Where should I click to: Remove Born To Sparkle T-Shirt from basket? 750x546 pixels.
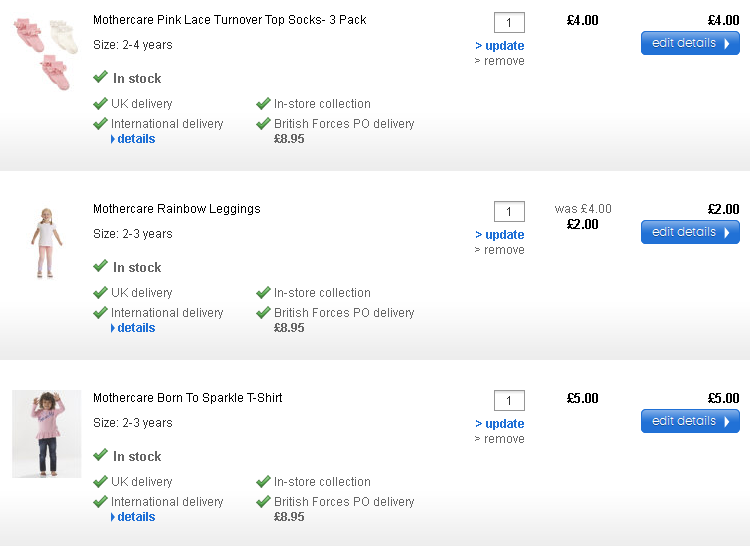499,439
